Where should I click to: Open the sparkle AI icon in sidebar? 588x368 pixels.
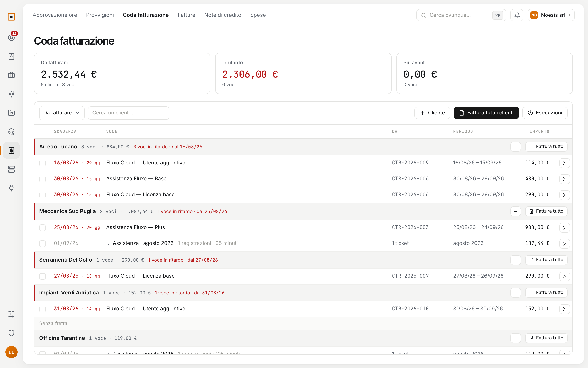11,94
